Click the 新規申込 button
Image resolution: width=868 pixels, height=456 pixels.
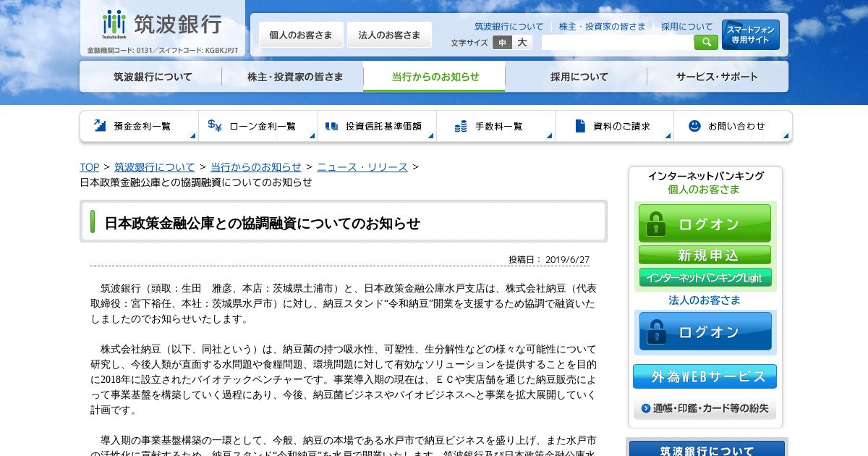(x=705, y=256)
